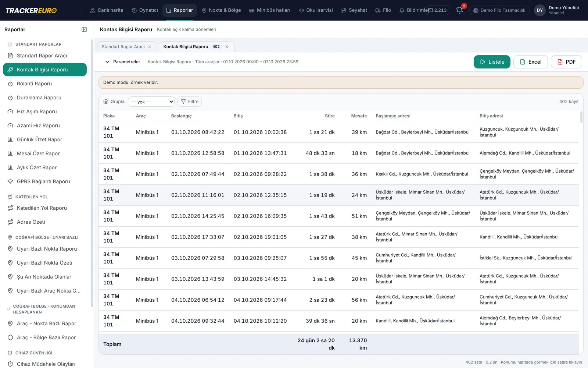This screenshot has height=368, width=588.
Task: Open Şu An Noktada Olanlar
Action: (45, 277)
